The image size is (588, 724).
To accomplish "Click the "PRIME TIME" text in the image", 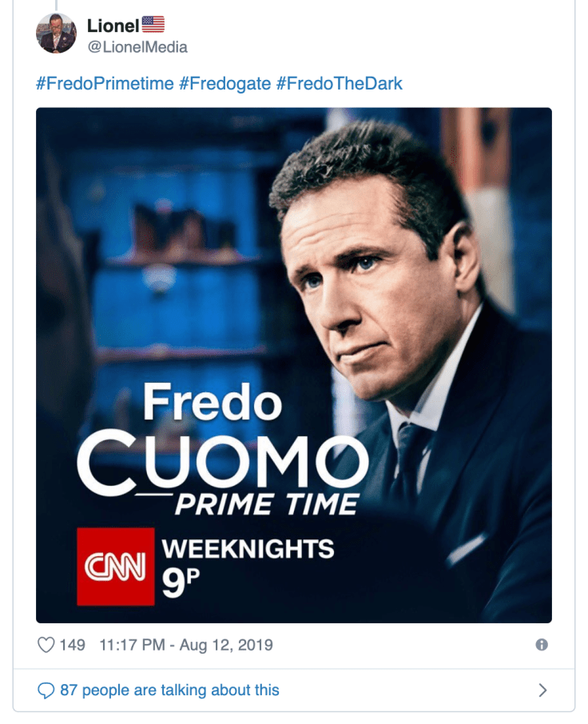I will pyautogui.click(x=267, y=504).
